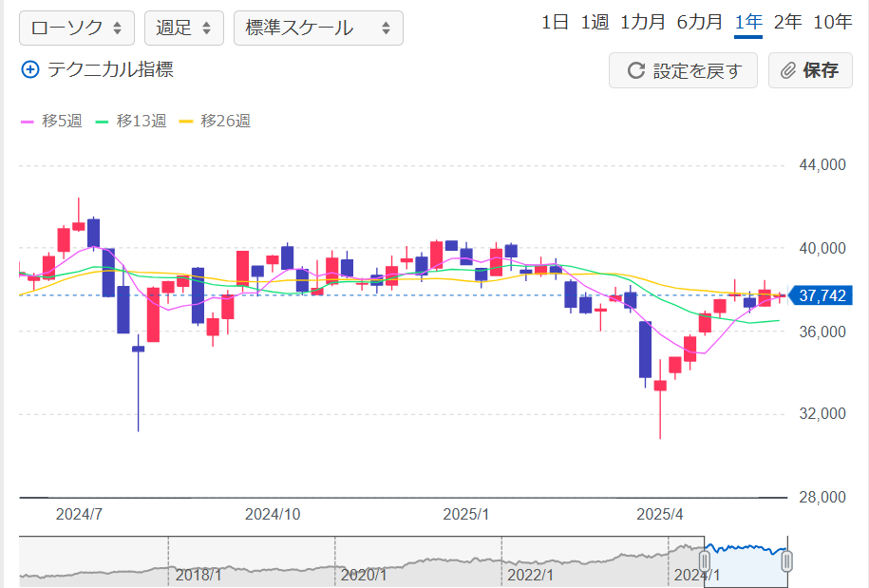Click the 40,000 axis label
Viewport: 869px width, 588px height.
pyautogui.click(x=822, y=248)
